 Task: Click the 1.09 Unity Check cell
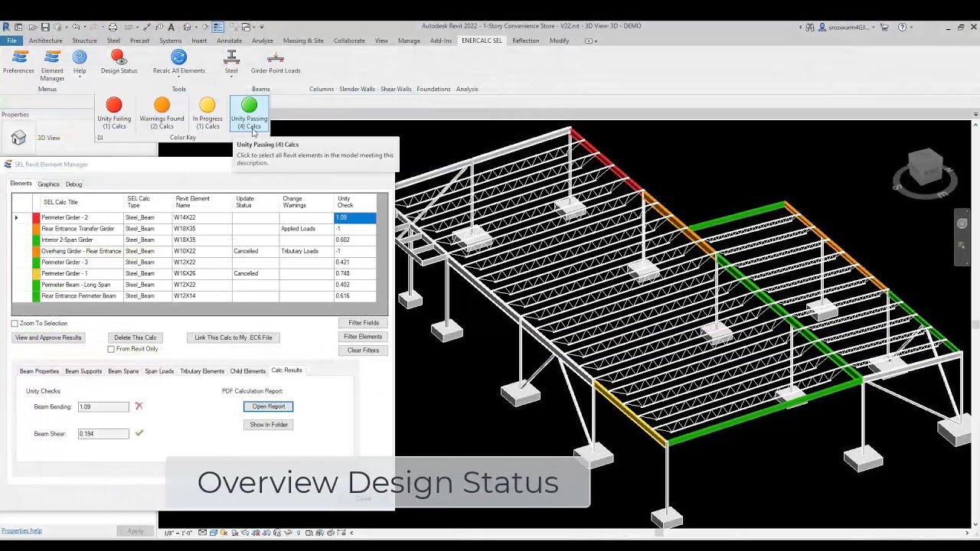click(x=354, y=217)
